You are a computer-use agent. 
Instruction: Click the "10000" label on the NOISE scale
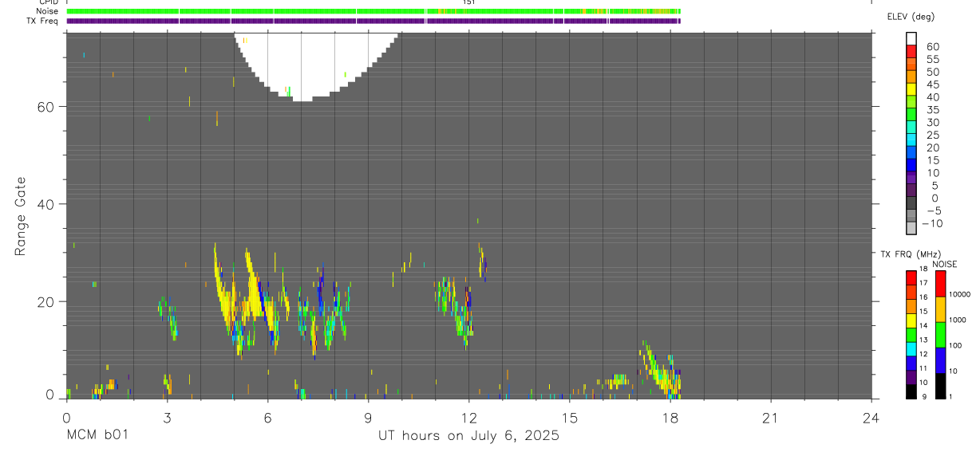pos(959,294)
